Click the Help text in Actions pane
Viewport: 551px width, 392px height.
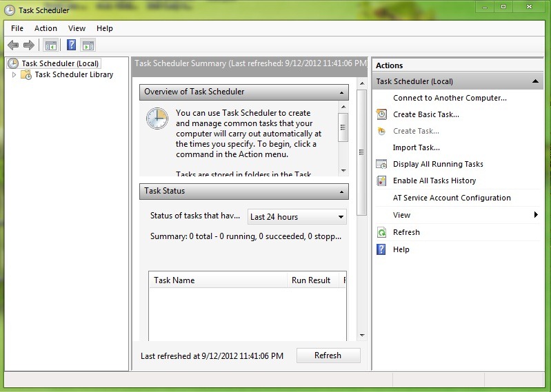401,249
